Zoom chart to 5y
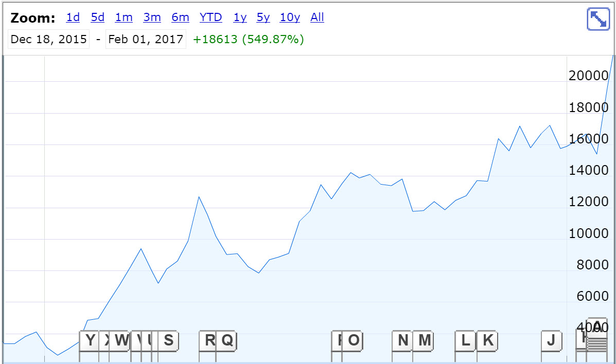 coord(263,17)
